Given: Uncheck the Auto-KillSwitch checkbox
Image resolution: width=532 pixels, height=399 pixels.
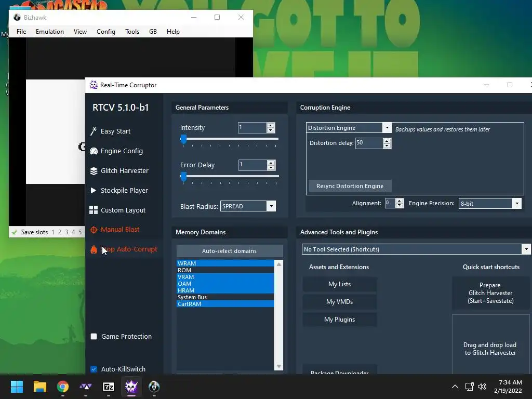Looking at the screenshot, I should point(94,369).
